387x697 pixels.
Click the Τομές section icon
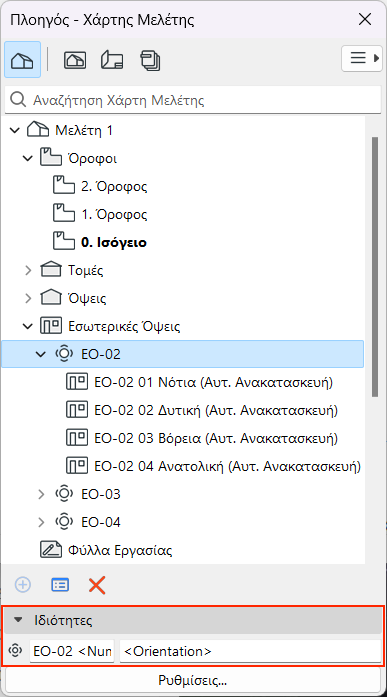click(x=50, y=270)
